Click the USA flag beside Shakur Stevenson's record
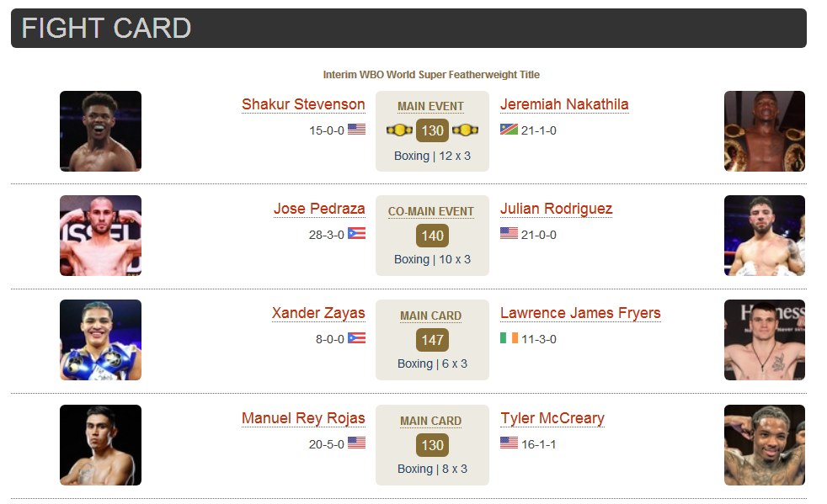The image size is (827, 504). 356,129
